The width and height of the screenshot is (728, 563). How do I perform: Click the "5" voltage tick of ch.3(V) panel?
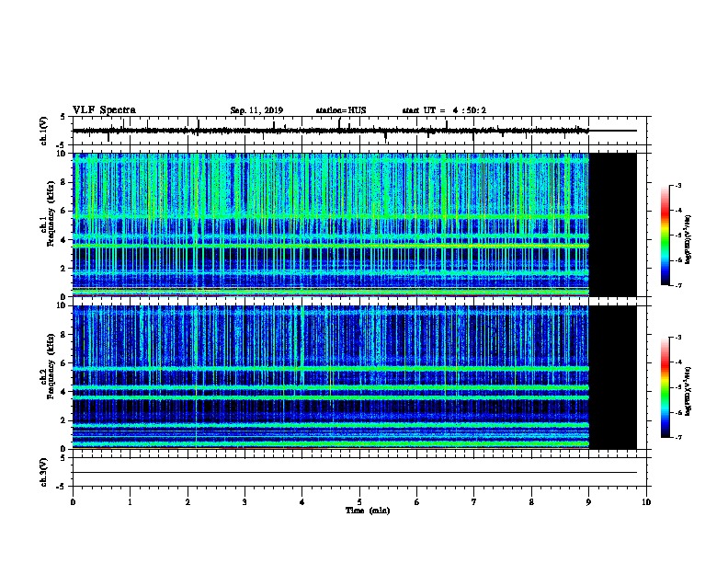[63, 458]
